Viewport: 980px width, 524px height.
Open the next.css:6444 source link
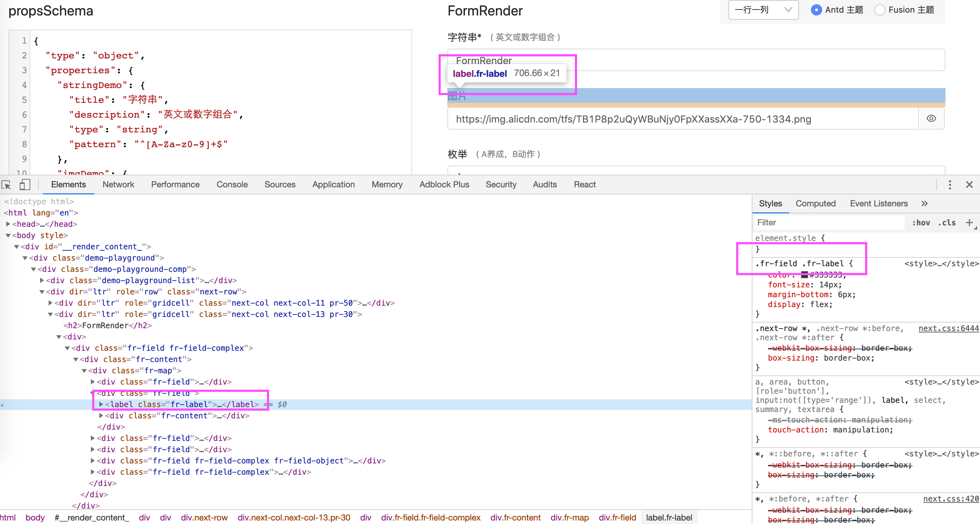[948, 329]
